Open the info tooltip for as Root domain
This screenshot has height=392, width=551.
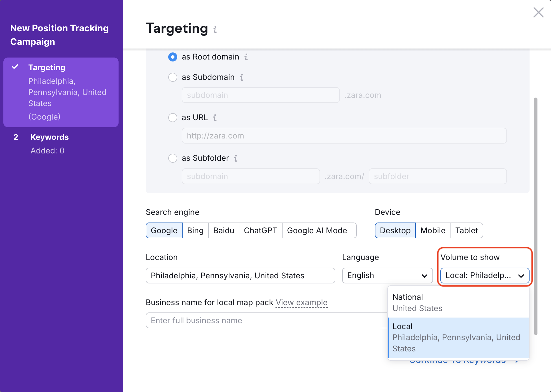click(246, 57)
